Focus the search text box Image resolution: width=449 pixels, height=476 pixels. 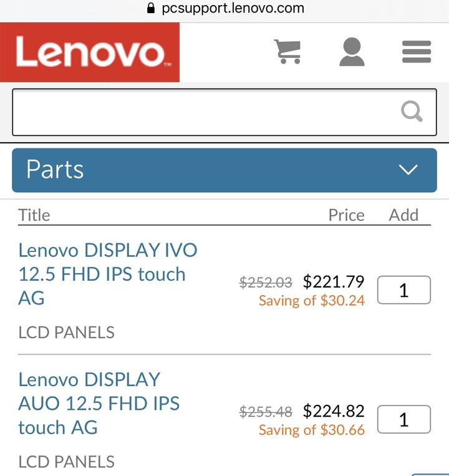(x=224, y=112)
